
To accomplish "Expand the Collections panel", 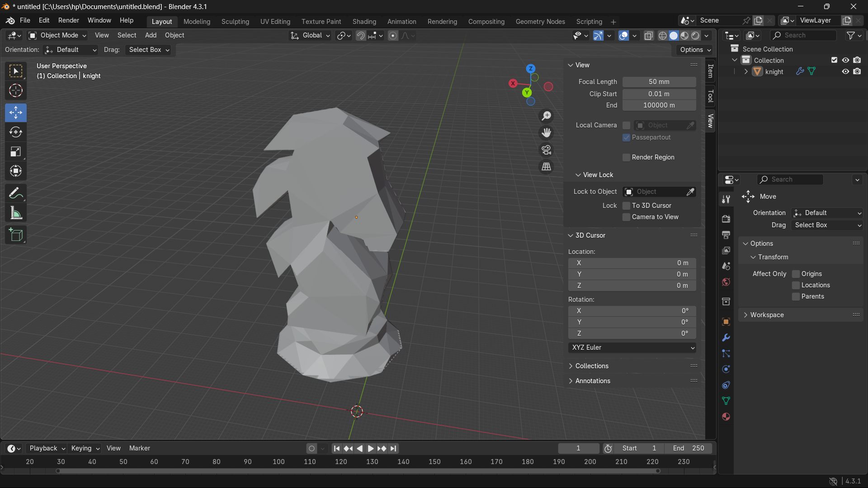I will click(x=591, y=366).
